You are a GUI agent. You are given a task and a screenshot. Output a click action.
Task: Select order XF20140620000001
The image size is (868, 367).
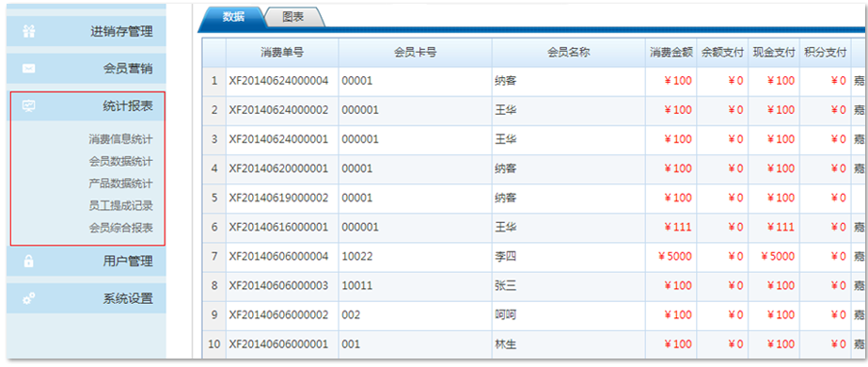[x=278, y=168]
